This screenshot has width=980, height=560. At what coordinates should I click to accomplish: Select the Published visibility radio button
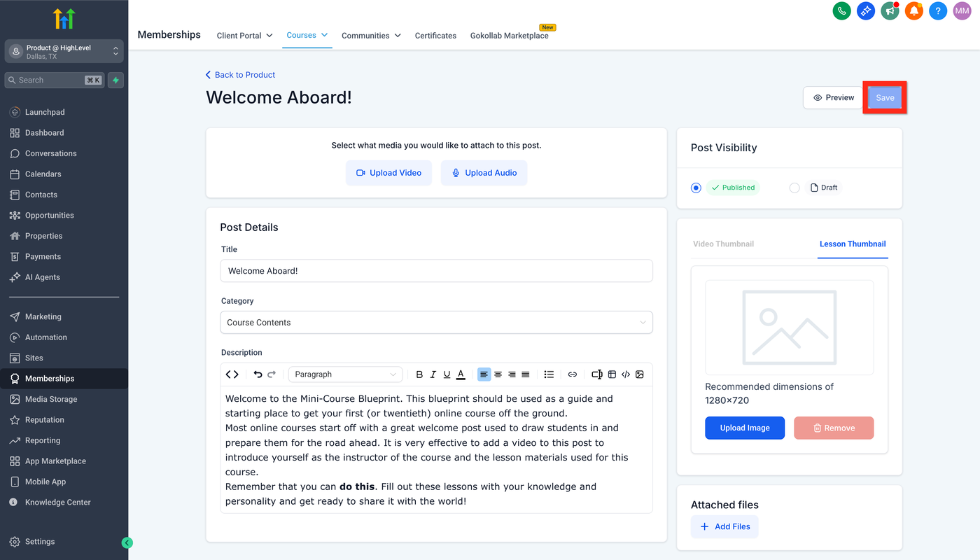[x=696, y=188]
